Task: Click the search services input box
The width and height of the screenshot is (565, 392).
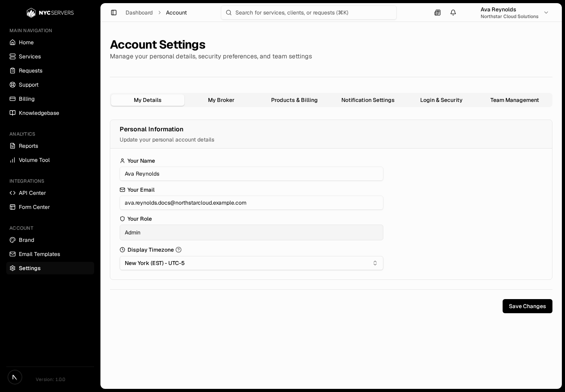Action: click(309, 13)
